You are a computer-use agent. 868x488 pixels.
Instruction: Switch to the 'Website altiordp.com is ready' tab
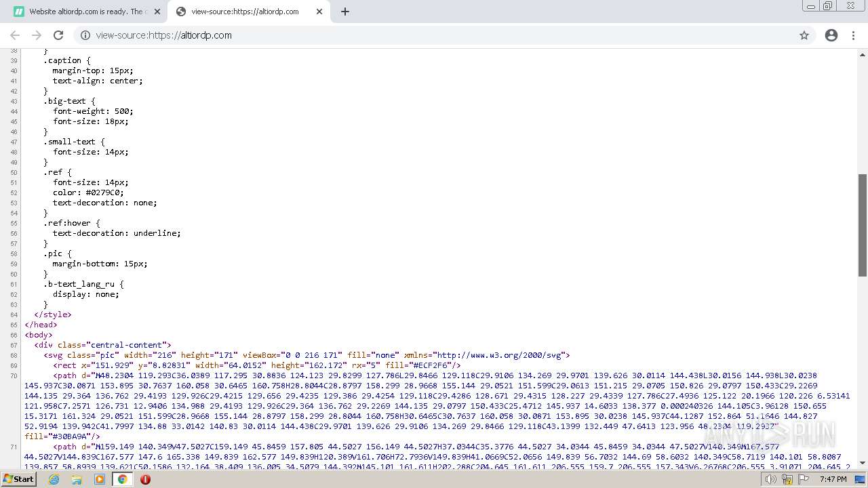pos(86,12)
